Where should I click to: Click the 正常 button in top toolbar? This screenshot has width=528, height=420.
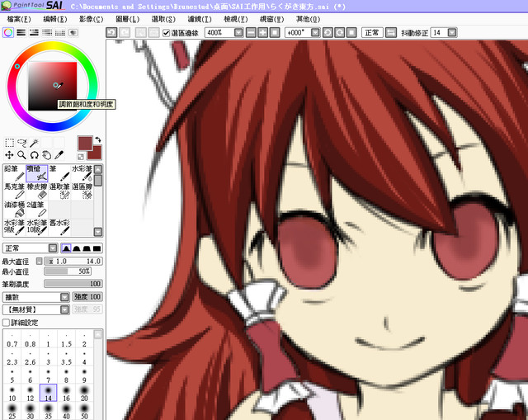point(370,32)
